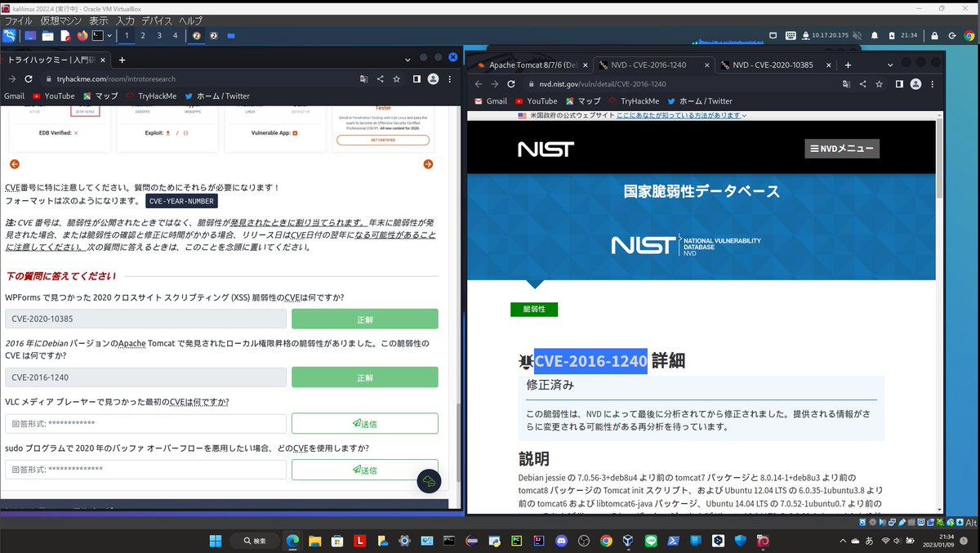Open the Twitter home bookmark in the left window
The image size is (980, 553).
[x=217, y=96]
